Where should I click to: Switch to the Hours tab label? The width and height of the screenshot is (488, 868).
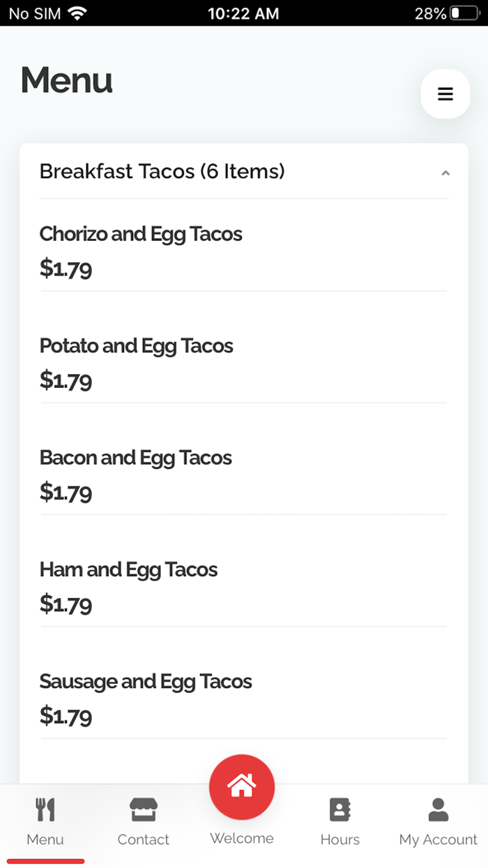(340, 839)
